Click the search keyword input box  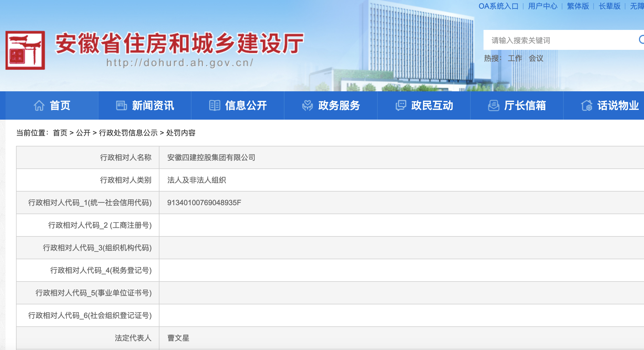pyautogui.click(x=552, y=40)
